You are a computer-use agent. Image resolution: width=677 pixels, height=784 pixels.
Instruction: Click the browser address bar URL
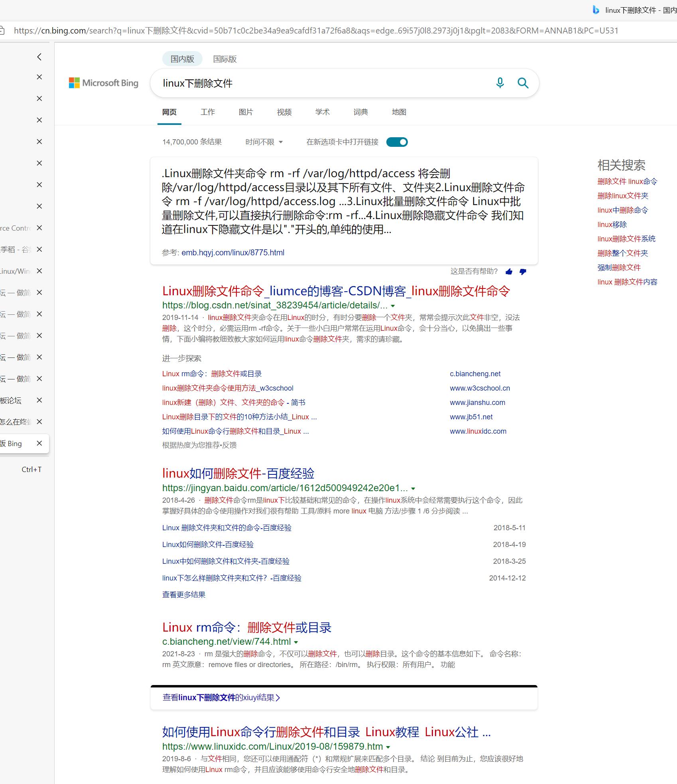(316, 31)
